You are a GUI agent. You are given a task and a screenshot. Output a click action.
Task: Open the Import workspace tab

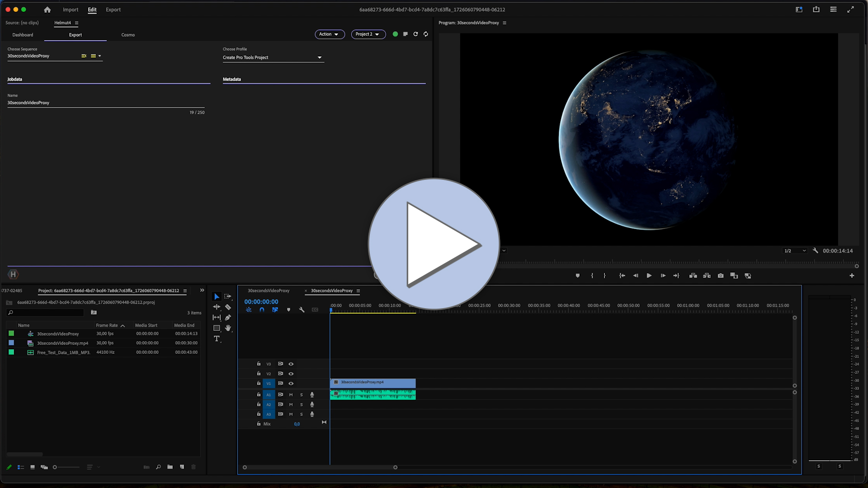click(70, 9)
